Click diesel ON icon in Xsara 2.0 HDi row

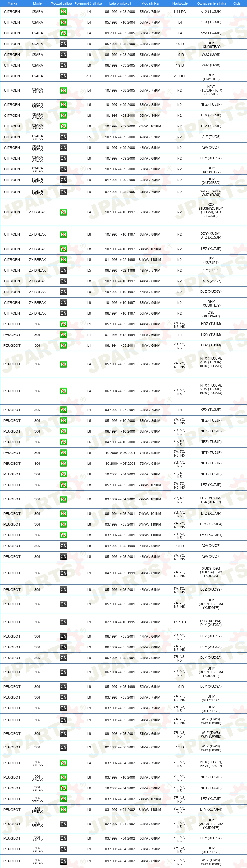coord(63,76)
